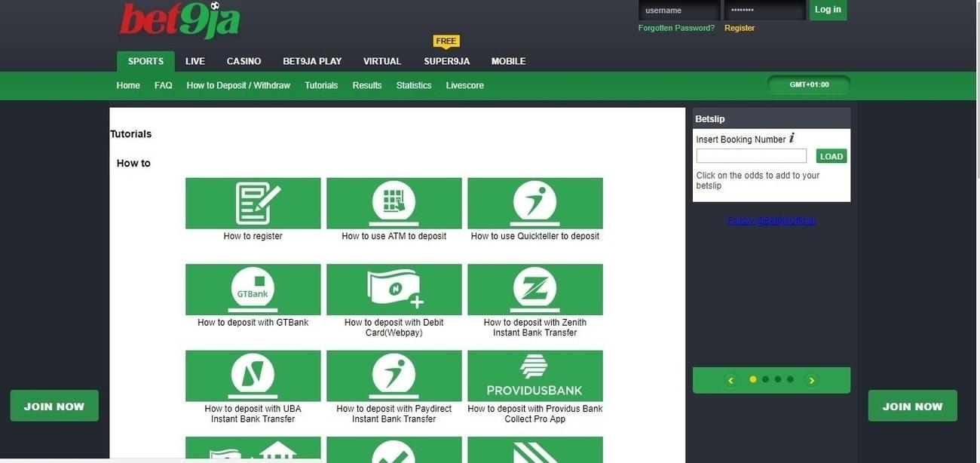Advance the carousel with the right arrow
Screen dimensions: 980x463
[x=811, y=379]
